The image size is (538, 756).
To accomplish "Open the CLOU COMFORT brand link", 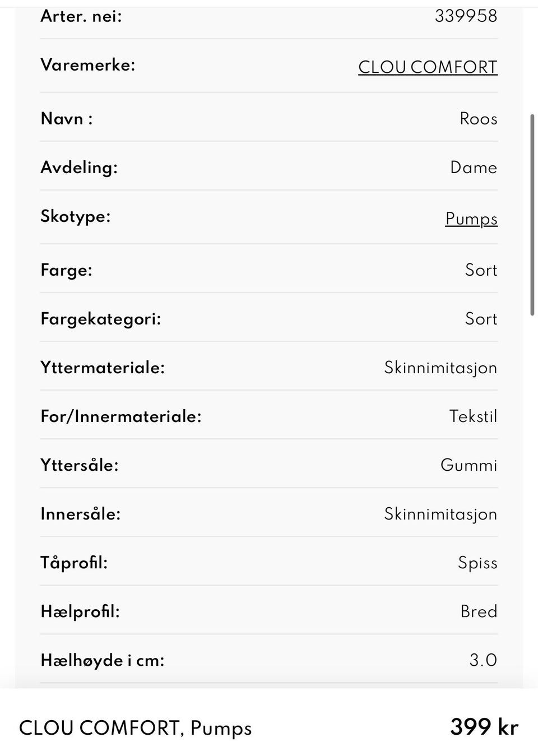I will tap(428, 67).
